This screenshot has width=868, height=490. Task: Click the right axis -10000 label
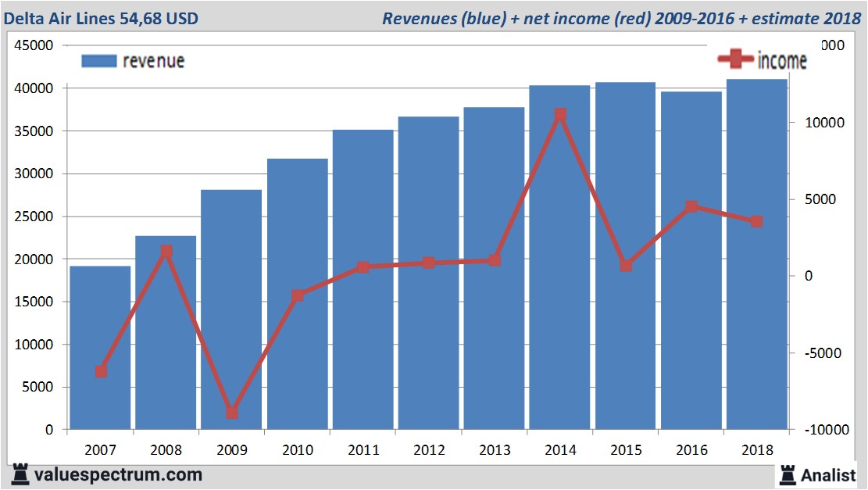pyautogui.click(x=827, y=430)
